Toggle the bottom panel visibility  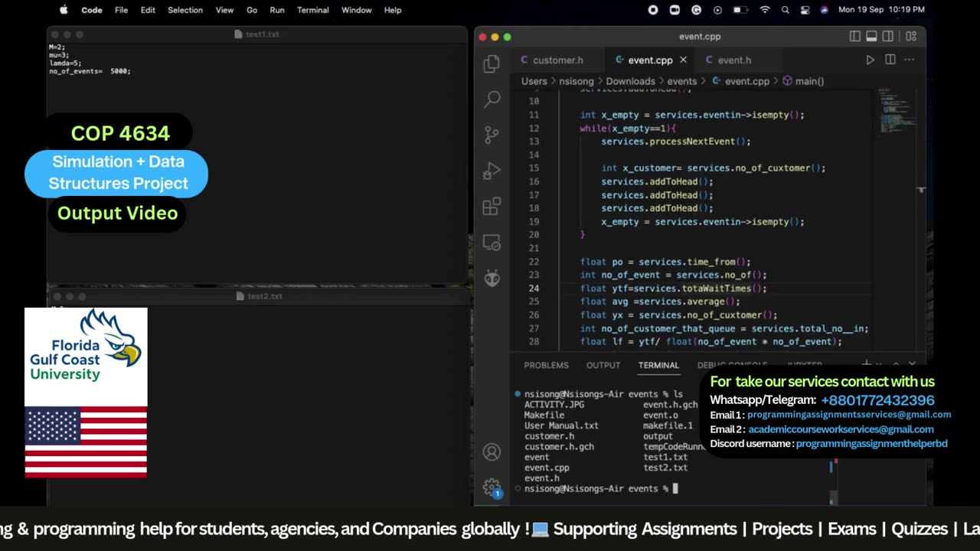point(871,36)
